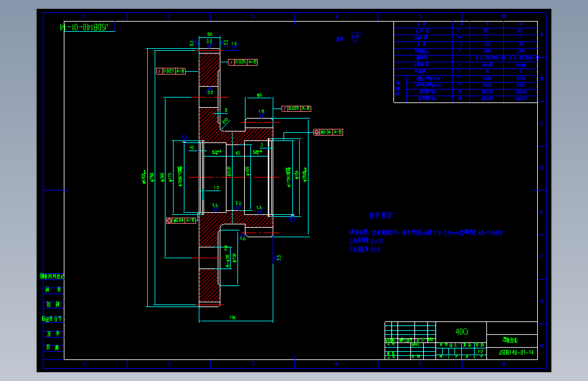The height and width of the screenshot is (381, 588).
Task: Click the 其余 label beside the roughness symbol
Action: (x=340, y=39)
